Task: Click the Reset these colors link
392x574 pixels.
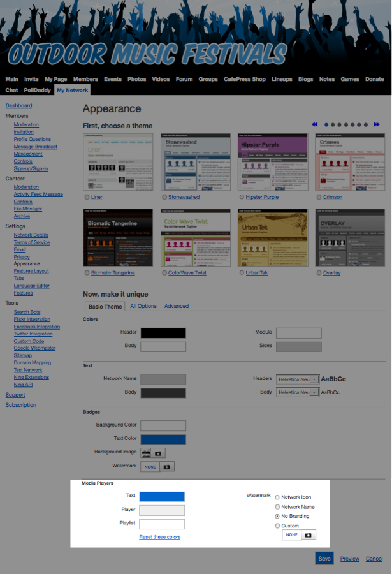Action: point(160,537)
